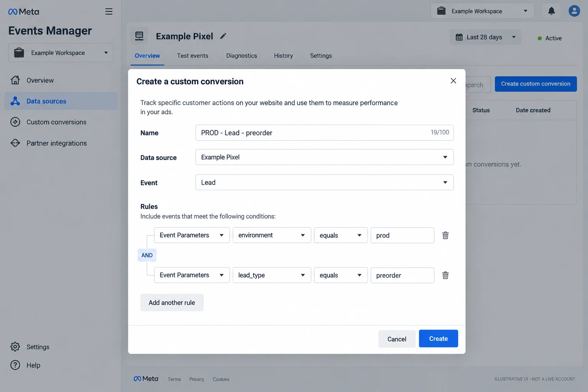The width and height of the screenshot is (588, 392).
Task: Click the Events Manager heading
Action: tap(50, 31)
